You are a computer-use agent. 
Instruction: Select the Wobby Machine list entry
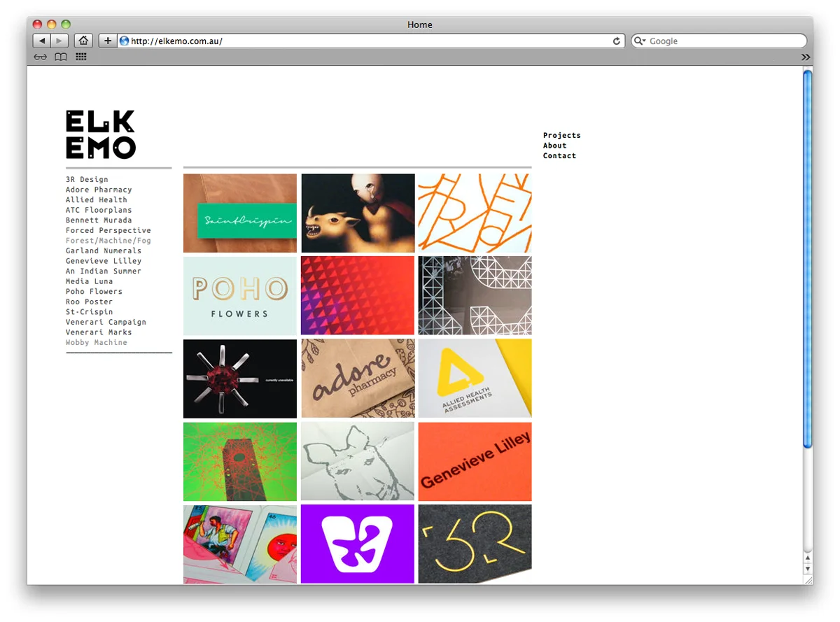(x=97, y=342)
